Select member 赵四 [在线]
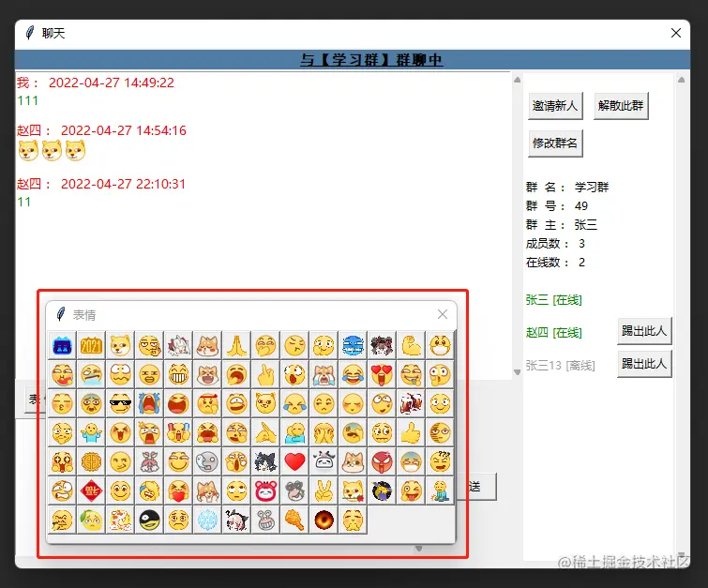The image size is (708, 588). pos(553,333)
